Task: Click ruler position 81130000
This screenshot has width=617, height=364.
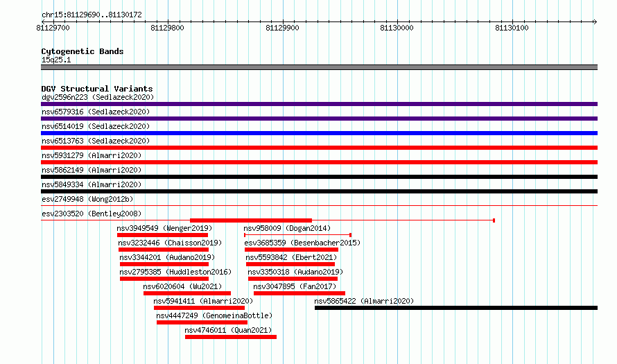Action: click(x=397, y=28)
